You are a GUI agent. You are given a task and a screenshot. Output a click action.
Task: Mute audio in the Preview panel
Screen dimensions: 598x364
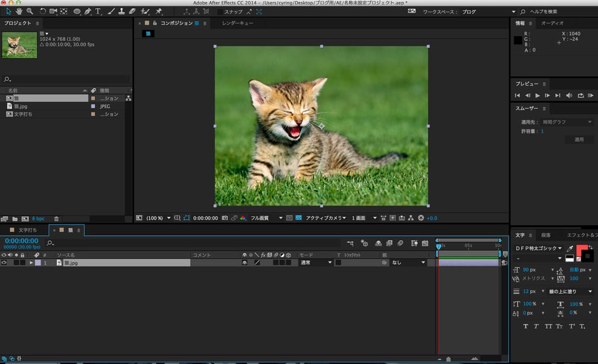click(x=569, y=96)
